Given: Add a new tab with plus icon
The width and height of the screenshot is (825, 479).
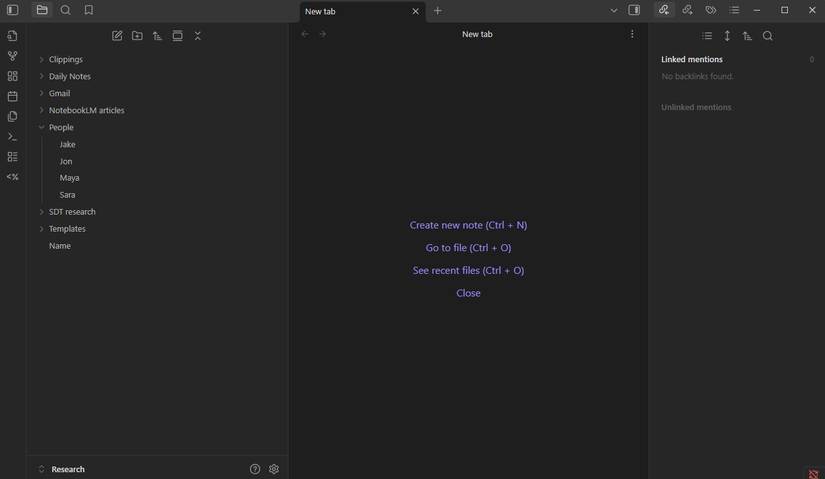Looking at the screenshot, I should click(437, 11).
